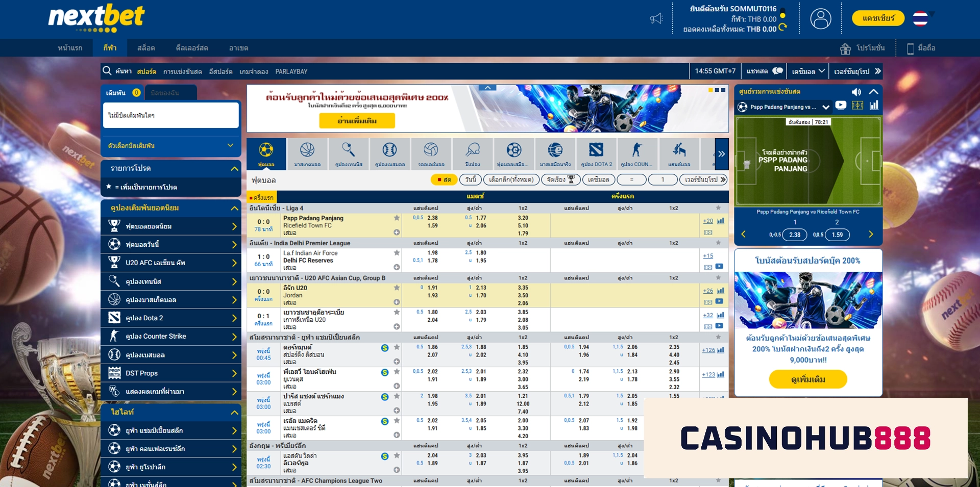The height and width of the screenshot is (487, 980).
Task: Show the pitch view icon in match center
Action: [x=857, y=106]
